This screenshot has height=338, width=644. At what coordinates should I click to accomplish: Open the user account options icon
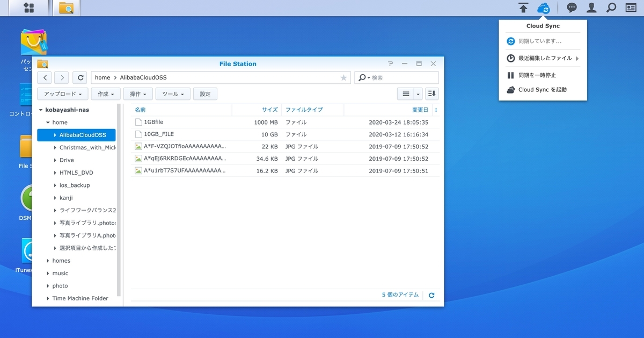(591, 8)
